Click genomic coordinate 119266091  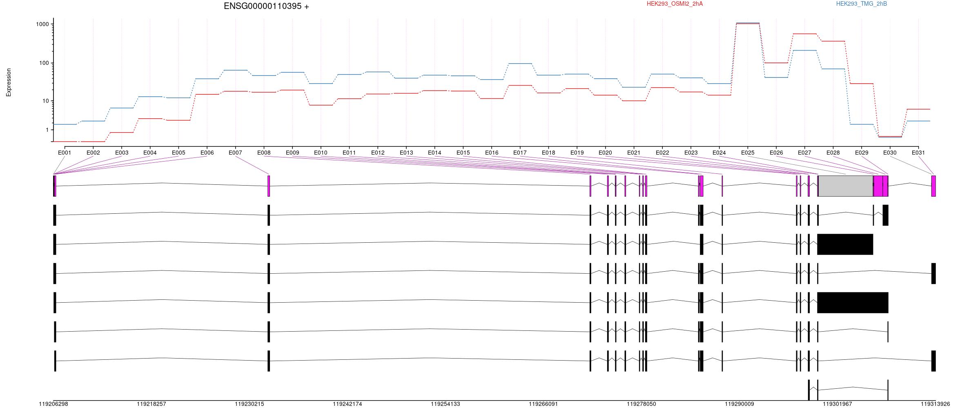pyautogui.click(x=543, y=404)
